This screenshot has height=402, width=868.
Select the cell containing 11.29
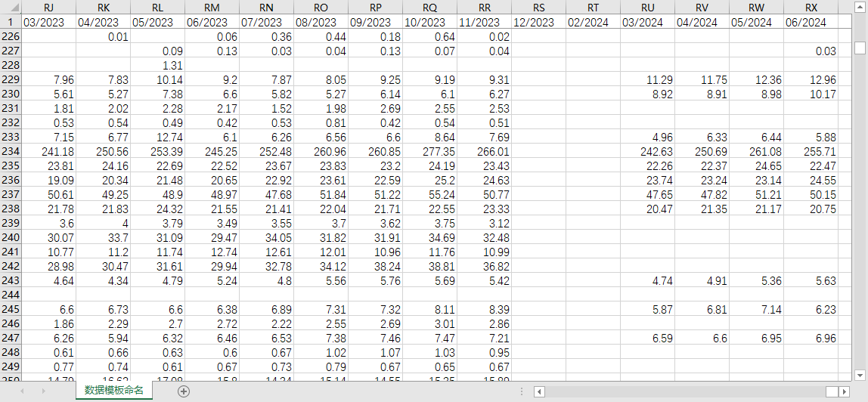[x=647, y=79]
